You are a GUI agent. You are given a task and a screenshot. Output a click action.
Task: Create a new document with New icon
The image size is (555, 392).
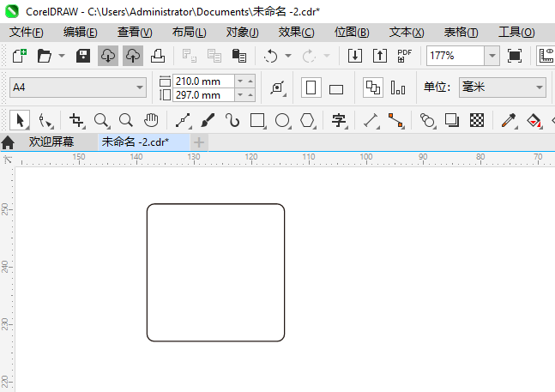(x=20, y=56)
